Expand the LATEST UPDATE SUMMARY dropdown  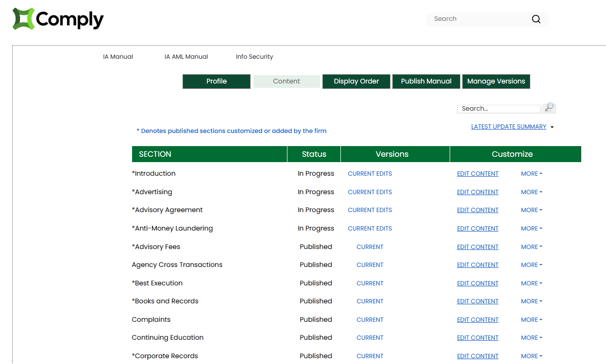508,126
